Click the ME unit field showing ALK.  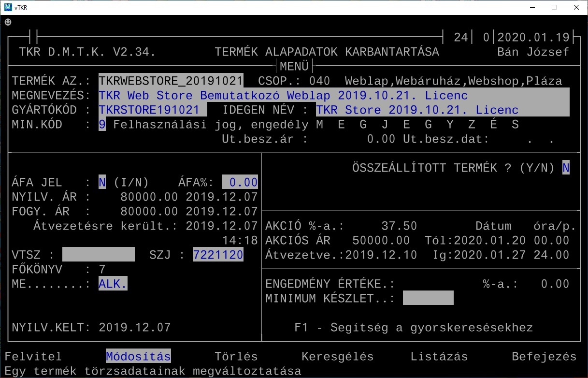coord(113,284)
